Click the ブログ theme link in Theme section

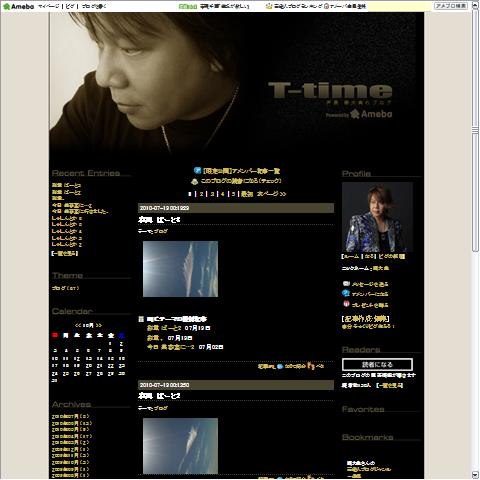[65, 288]
